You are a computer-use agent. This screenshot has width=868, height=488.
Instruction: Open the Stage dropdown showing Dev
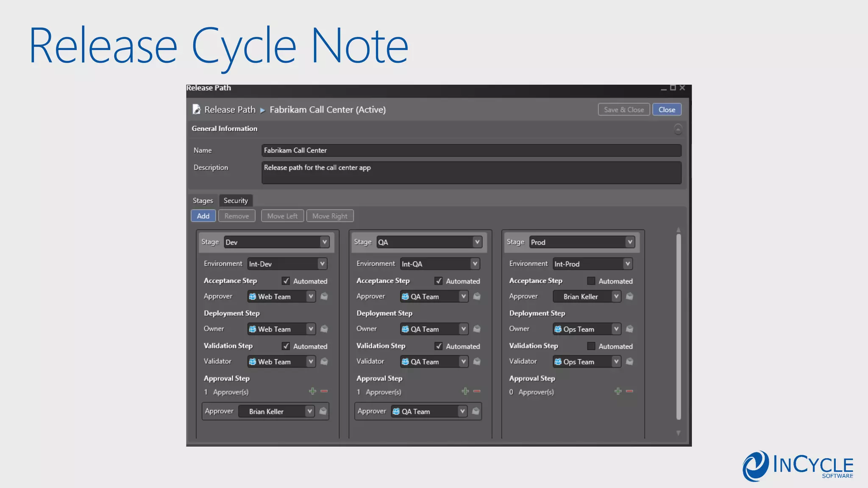pyautogui.click(x=276, y=242)
